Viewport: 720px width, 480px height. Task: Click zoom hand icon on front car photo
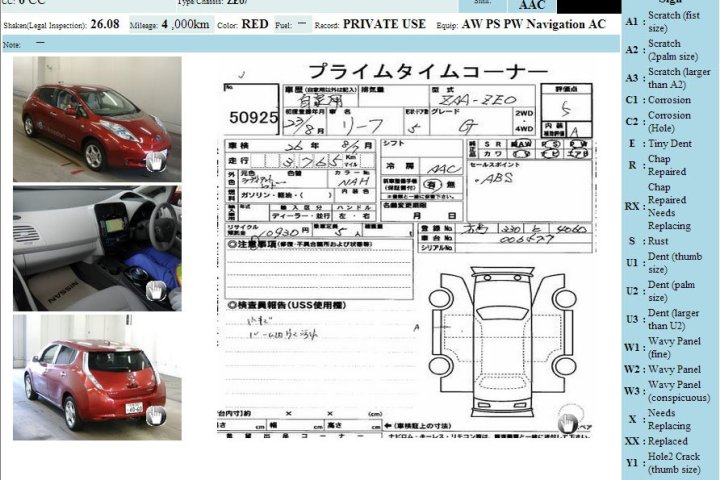(x=156, y=161)
